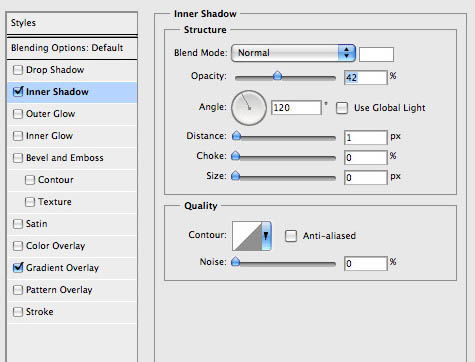Screen dimensions: 475x362
Task: Click the Opacity slider handle
Action: 277,76
